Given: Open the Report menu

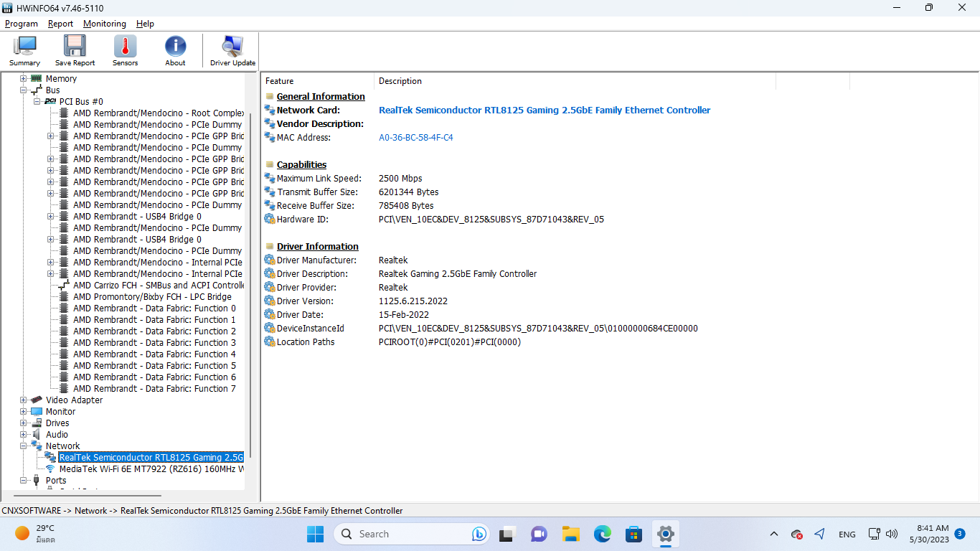Looking at the screenshot, I should [x=60, y=24].
